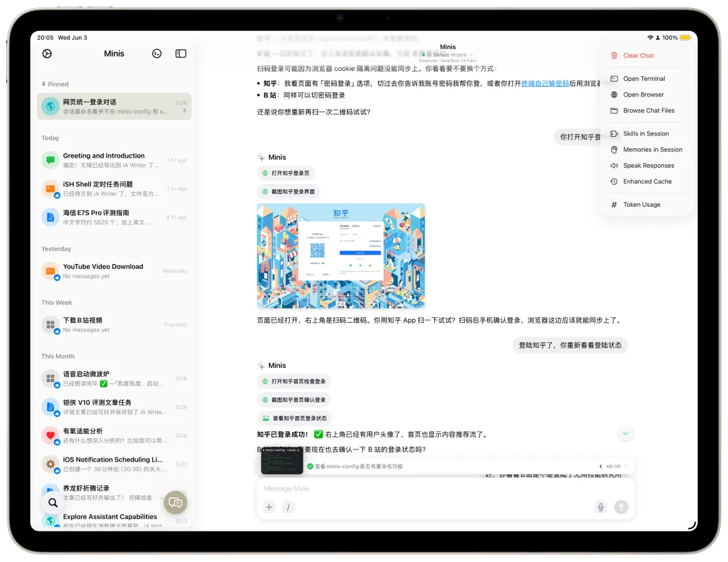
Task: Click the grid icon of 下载B站视频 chat
Action: click(50, 325)
